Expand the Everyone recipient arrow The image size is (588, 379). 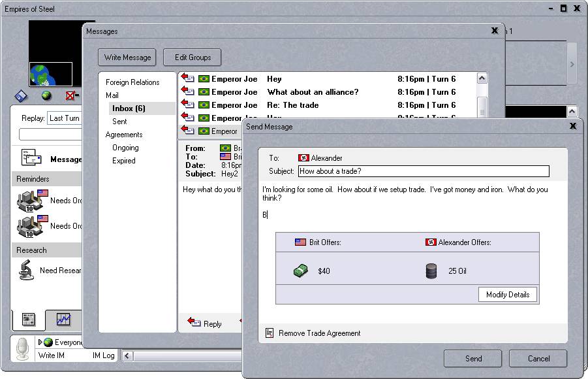click(x=40, y=342)
